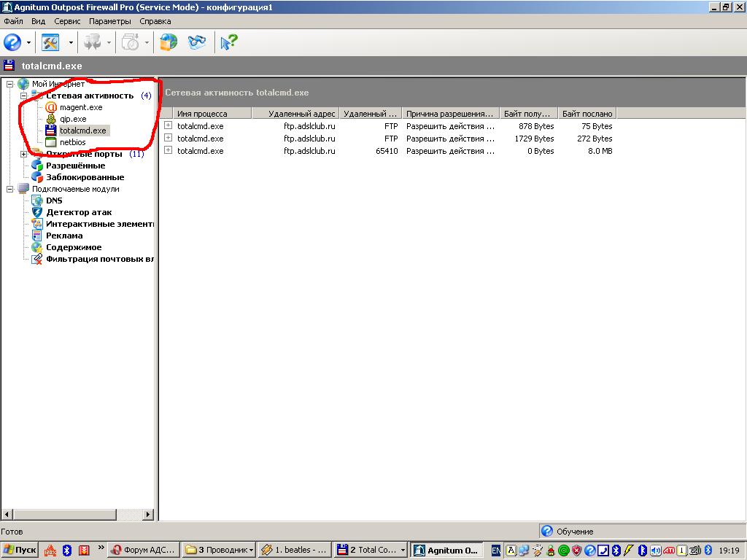747x560 pixels.
Task: Open dropdown next to log clock icon
Action: tap(147, 42)
